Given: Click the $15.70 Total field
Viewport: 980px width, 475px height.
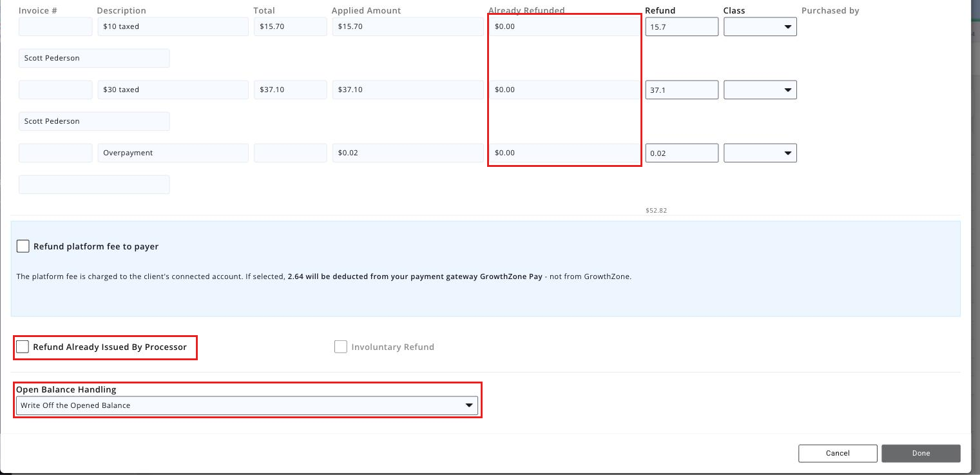Looking at the screenshot, I should pos(291,26).
